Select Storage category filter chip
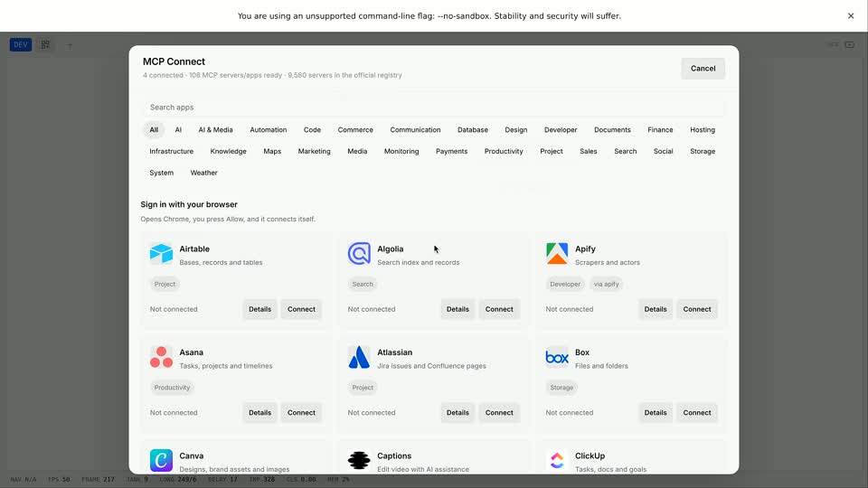 [703, 152]
